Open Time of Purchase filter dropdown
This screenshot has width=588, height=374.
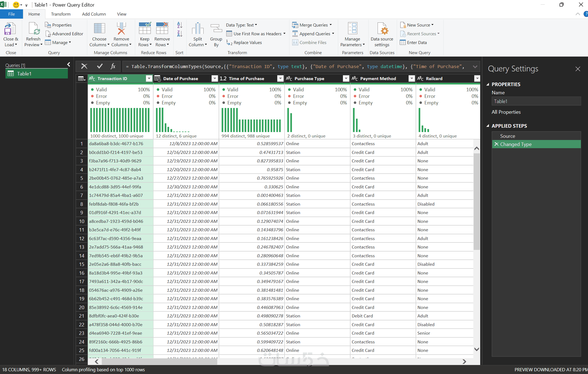click(x=280, y=79)
